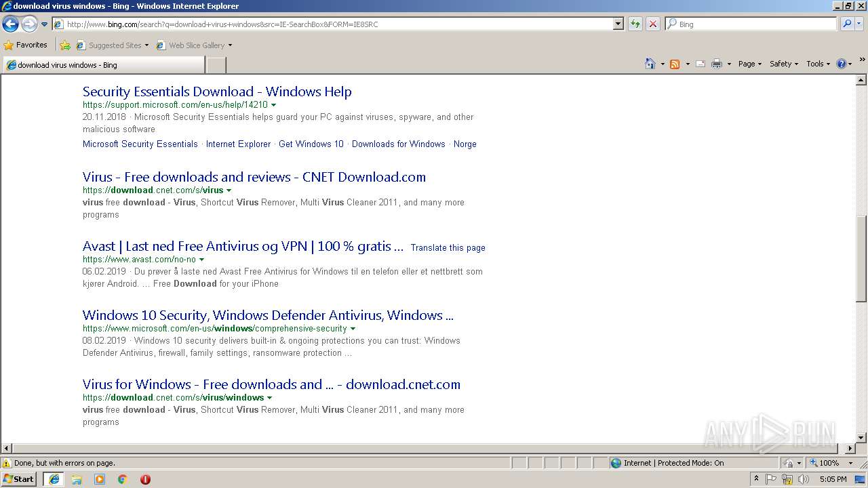Open the red Opera taskbar icon
The width and height of the screenshot is (868, 488).
[145, 479]
